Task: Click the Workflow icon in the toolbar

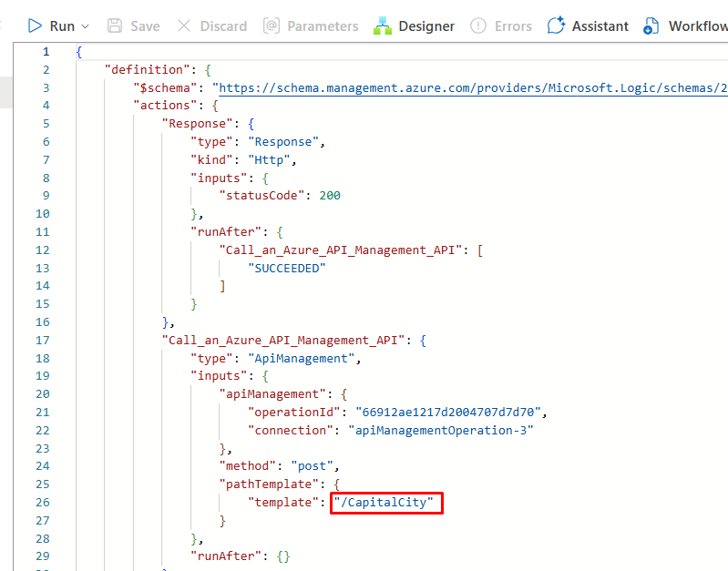Action: click(x=651, y=25)
